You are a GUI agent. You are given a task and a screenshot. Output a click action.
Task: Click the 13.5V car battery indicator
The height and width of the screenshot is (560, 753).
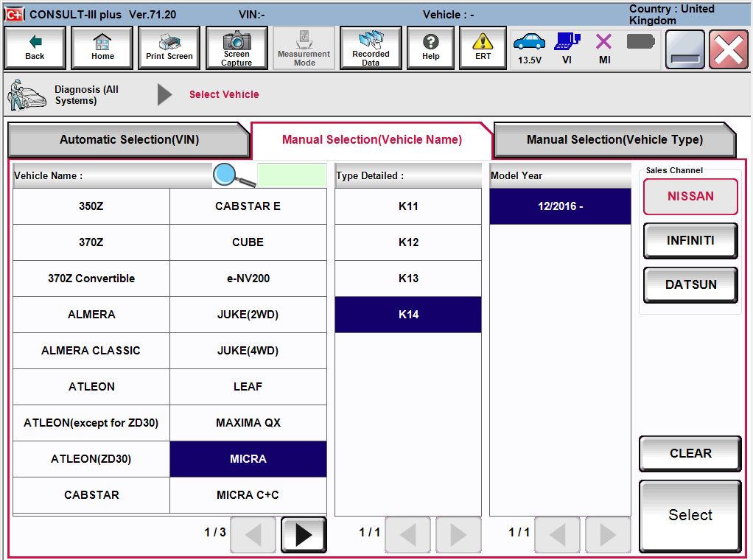pyautogui.click(x=529, y=49)
